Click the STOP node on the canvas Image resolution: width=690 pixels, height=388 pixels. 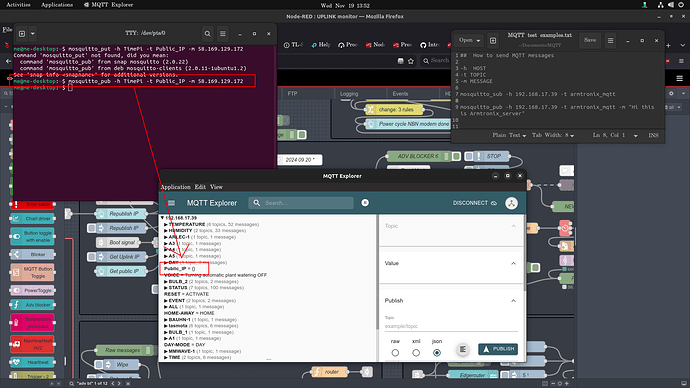coord(491,156)
